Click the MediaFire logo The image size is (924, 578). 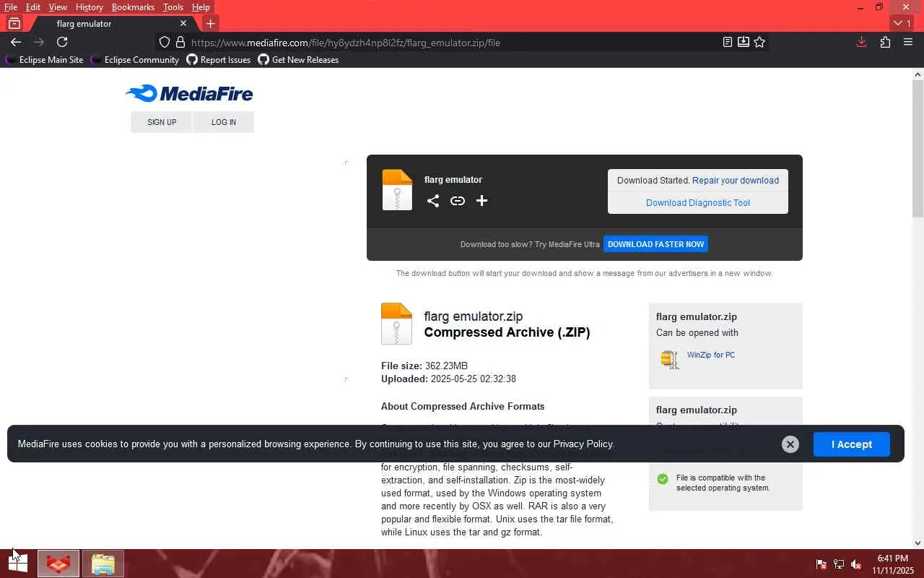[x=189, y=93]
